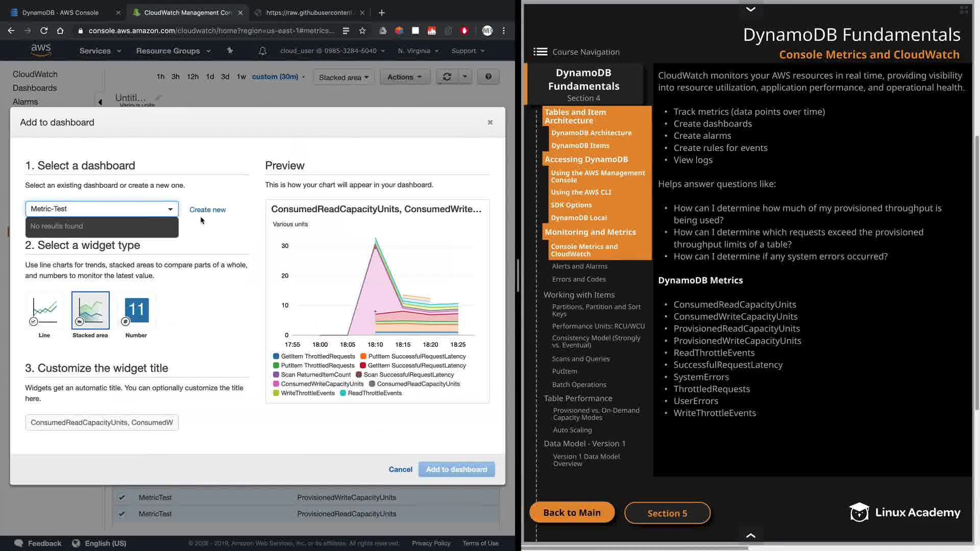Viewport: 980px width, 551px height.
Task: Click the pin shortcuts icon in AWS navbar
Action: (230, 51)
